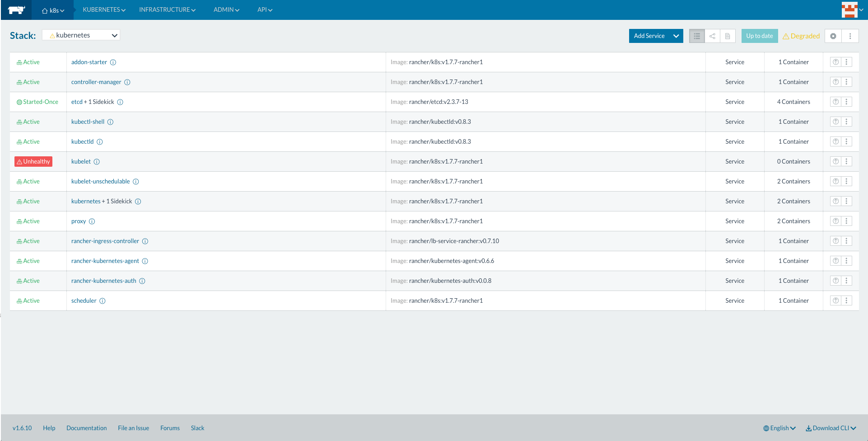This screenshot has width=868, height=441.
Task: Open the user avatar menu
Action: [x=852, y=10]
